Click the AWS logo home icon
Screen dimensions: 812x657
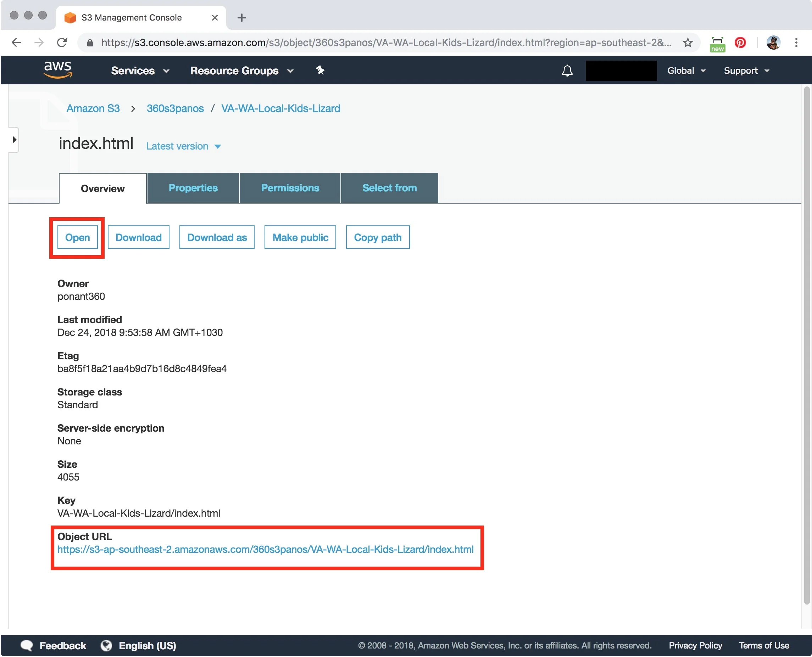(x=57, y=70)
